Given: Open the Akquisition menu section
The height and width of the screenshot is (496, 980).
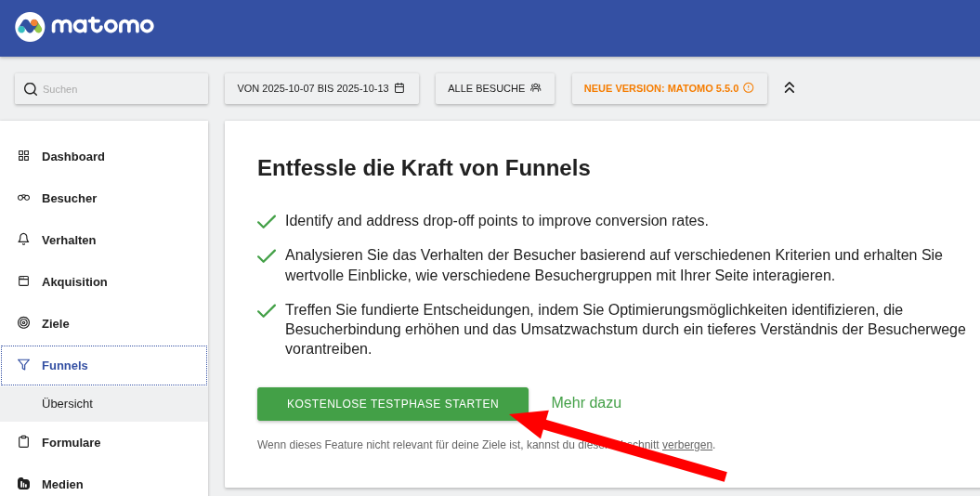Looking at the screenshot, I should [x=74, y=281].
